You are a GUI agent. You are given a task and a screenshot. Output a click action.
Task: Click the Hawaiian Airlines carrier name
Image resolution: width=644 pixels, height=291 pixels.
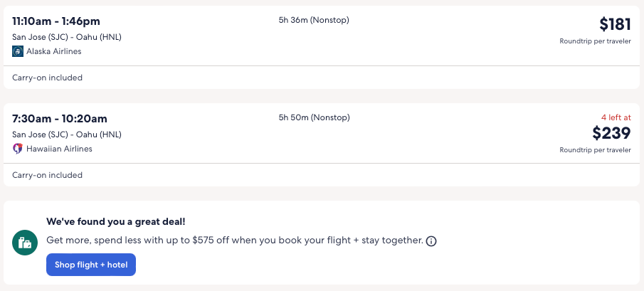pos(59,149)
